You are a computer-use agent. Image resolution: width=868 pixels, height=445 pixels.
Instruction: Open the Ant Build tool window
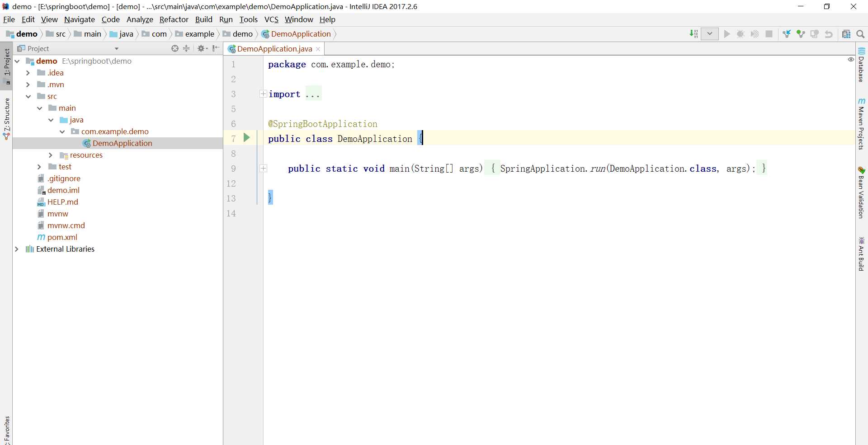(862, 254)
